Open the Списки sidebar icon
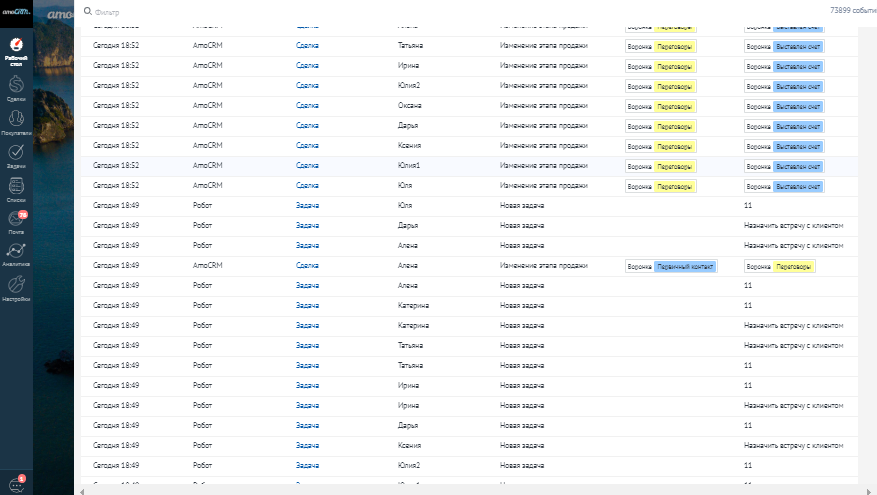Image resolution: width=877 pixels, height=495 pixels. point(16,188)
